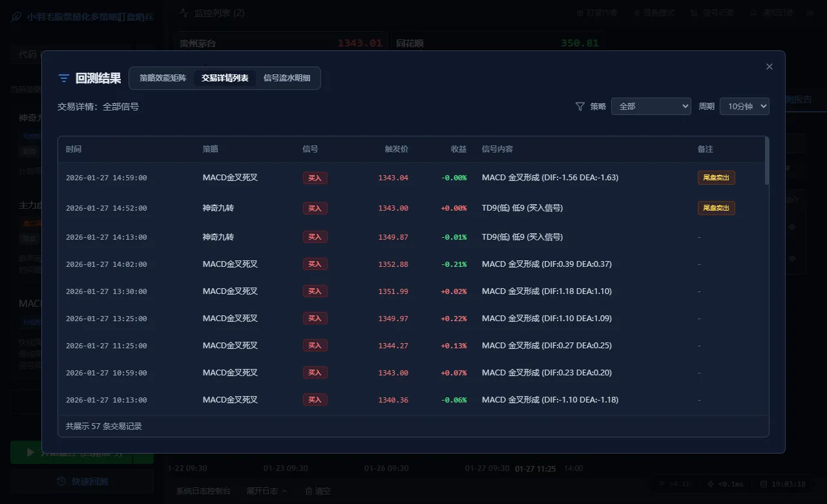Open the 策略 全部 dropdown
The height and width of the screenshot is (504, 827).
pos(651,106)
